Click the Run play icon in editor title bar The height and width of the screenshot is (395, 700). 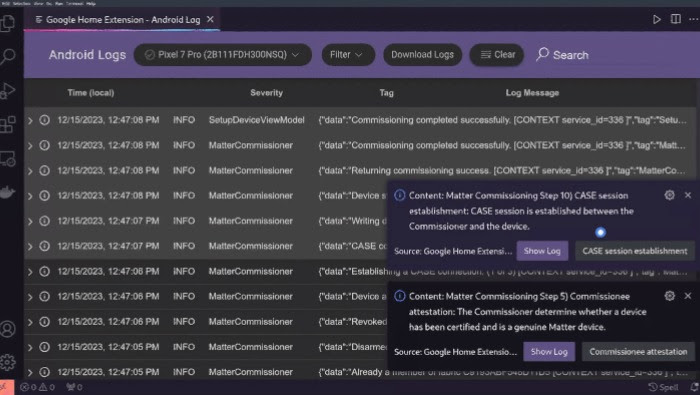tap(657, 20)
